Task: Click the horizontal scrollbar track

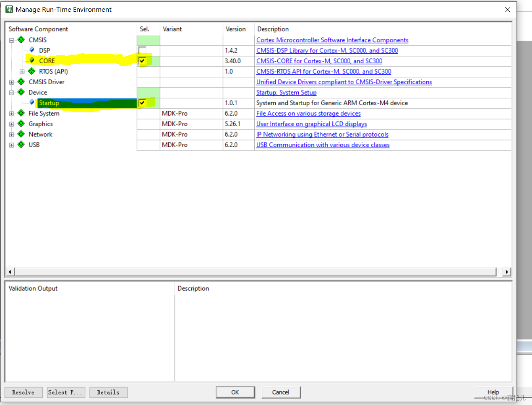Action: coord(256,272)
